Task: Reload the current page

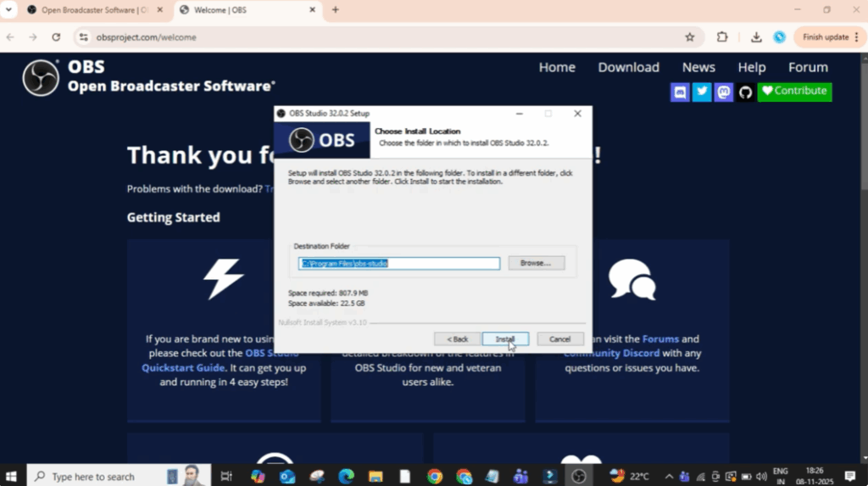Action: coord(56,37)
